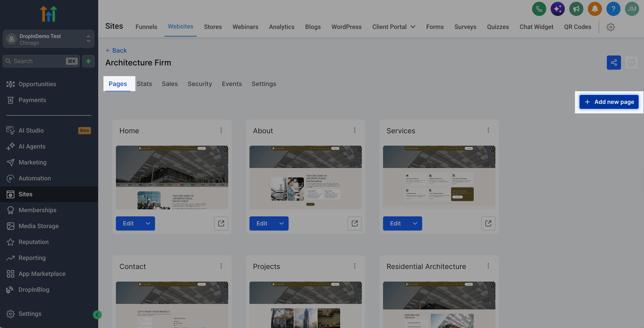This screenshot has height=328, width=644.
Task: Open the Blogs tab
Action: [x=313, y=27]
